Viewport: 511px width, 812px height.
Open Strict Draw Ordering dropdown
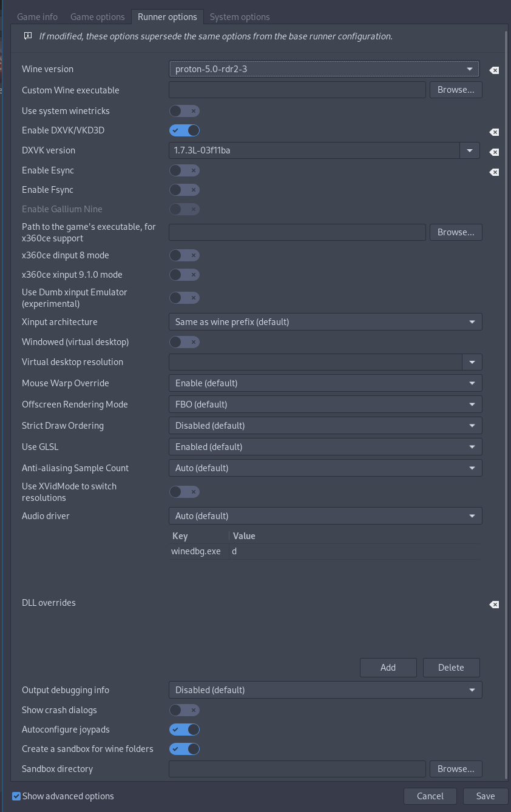[x=325, y=426]
